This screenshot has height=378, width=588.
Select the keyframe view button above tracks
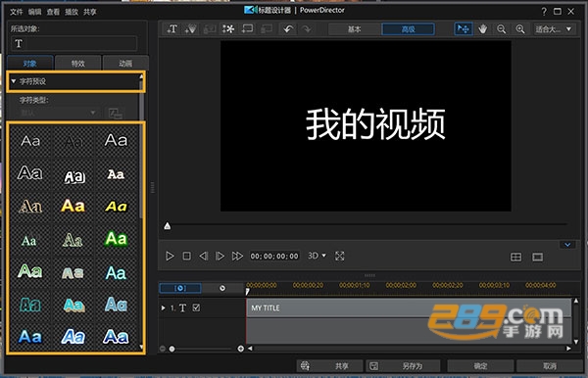[x=180, y=288]
